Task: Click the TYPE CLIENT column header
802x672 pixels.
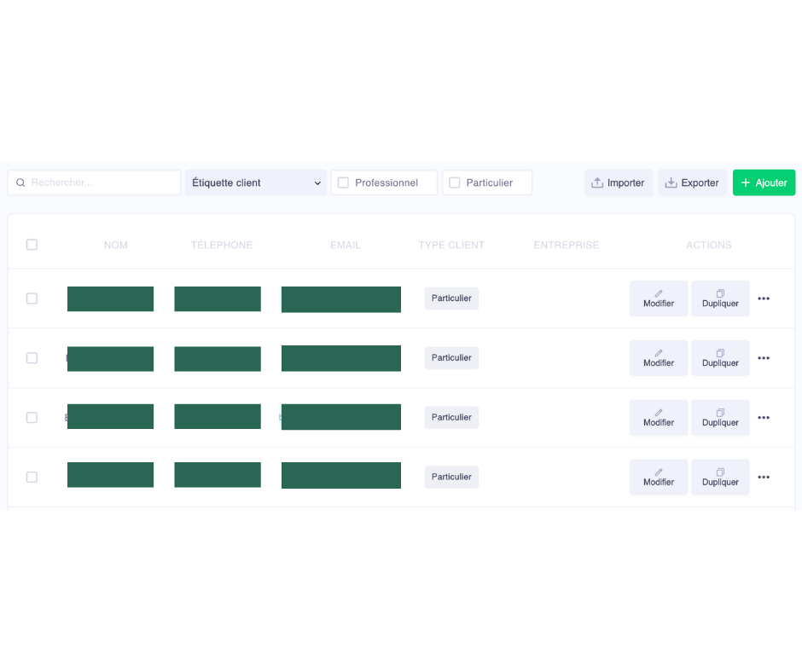Action: coord(450,245)
